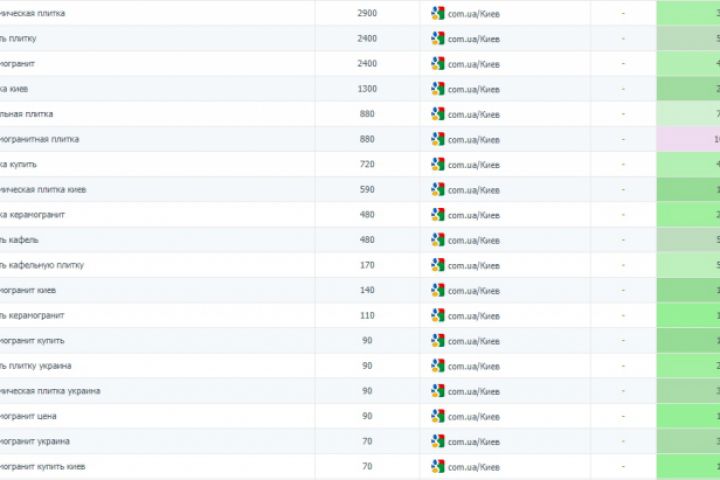The image size is (720, 480).
Task: Open com.ua/Киев link in the 140 volume row
Action: point(473,291)
